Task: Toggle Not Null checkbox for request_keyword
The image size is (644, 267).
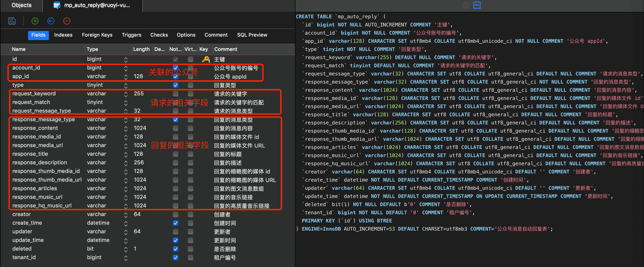Action: point(175,94)
